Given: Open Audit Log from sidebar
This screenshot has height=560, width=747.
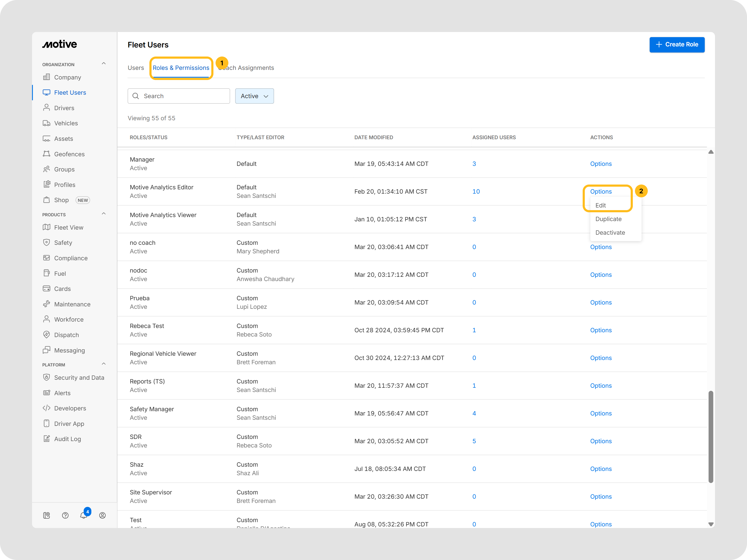Looking at the screenshot, I should coord(67,439).
